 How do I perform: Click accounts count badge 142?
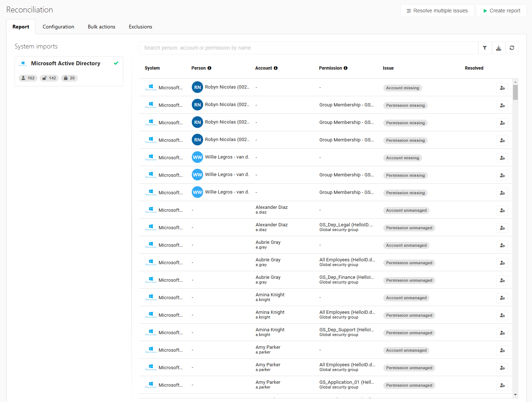coord(49,78)
